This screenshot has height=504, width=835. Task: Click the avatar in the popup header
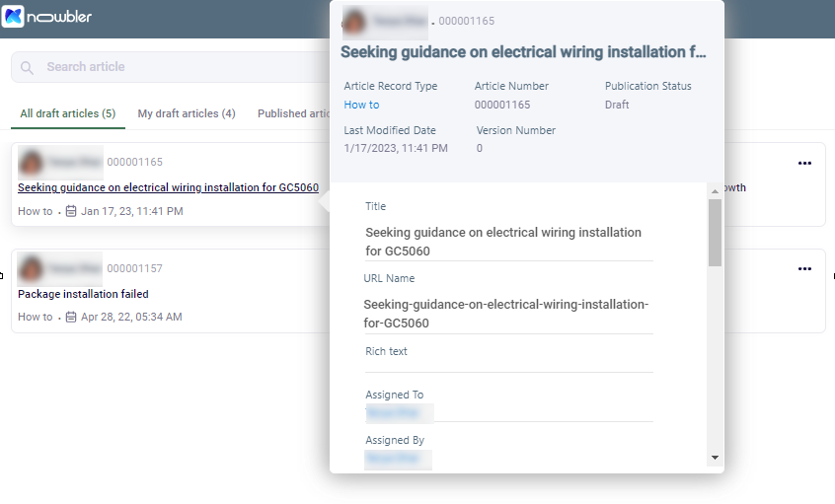click(x=354, y=22)
